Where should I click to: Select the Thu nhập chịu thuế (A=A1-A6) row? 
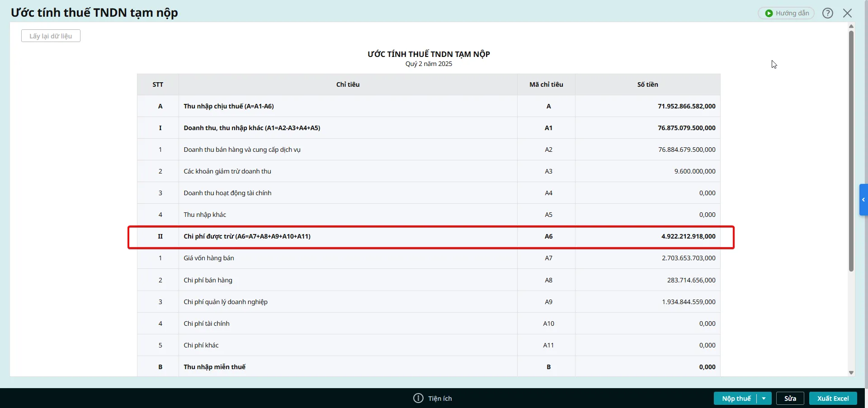pyautogui.click(x=429, y=106)
